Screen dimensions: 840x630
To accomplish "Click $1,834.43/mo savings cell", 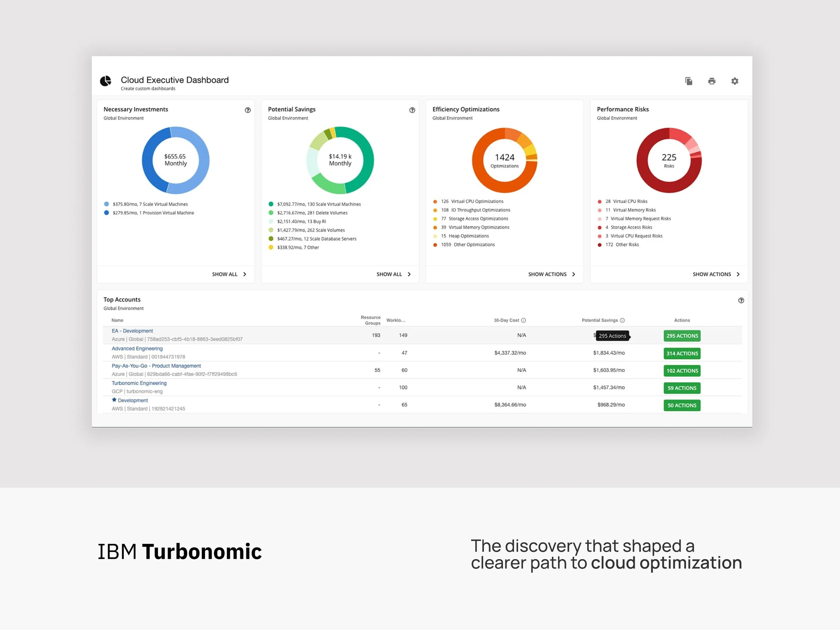I will [609, 353].
